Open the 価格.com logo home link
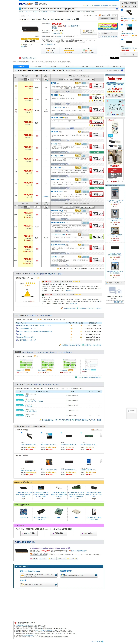Viewport: 138px width, 644px height. pyautogui.click(x=26, y=4)
